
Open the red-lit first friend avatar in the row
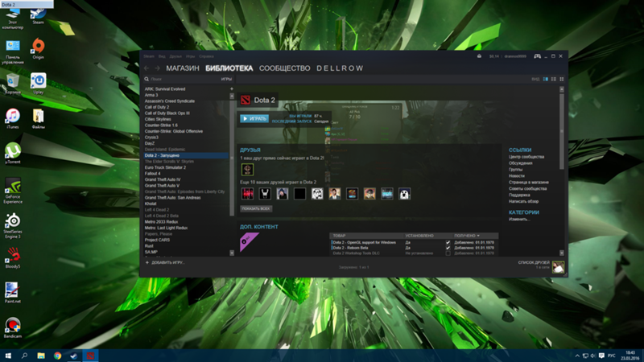tap(247, 194)
